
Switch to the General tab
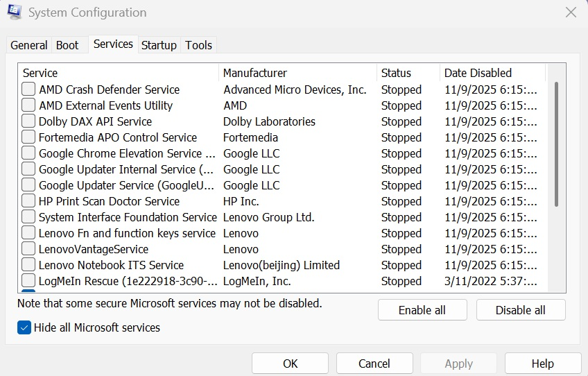coord(29,45)
